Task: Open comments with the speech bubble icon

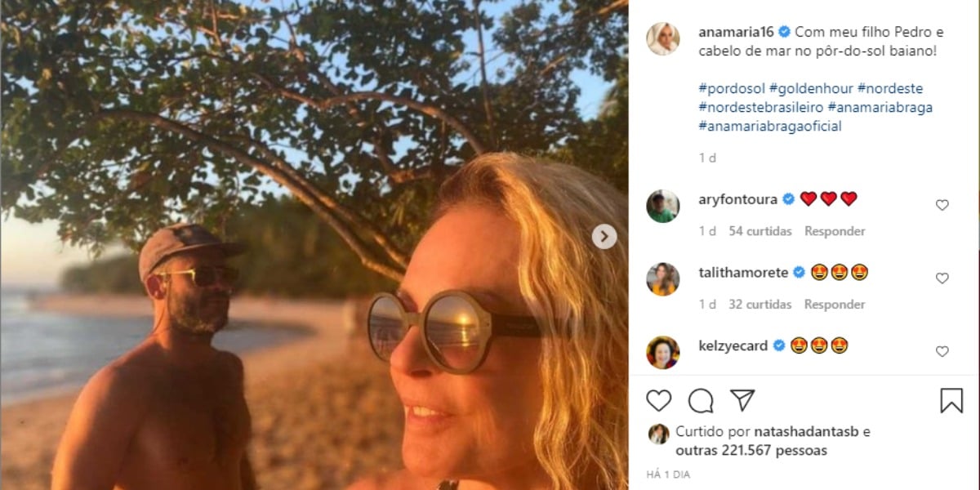Action: point(701,400)
